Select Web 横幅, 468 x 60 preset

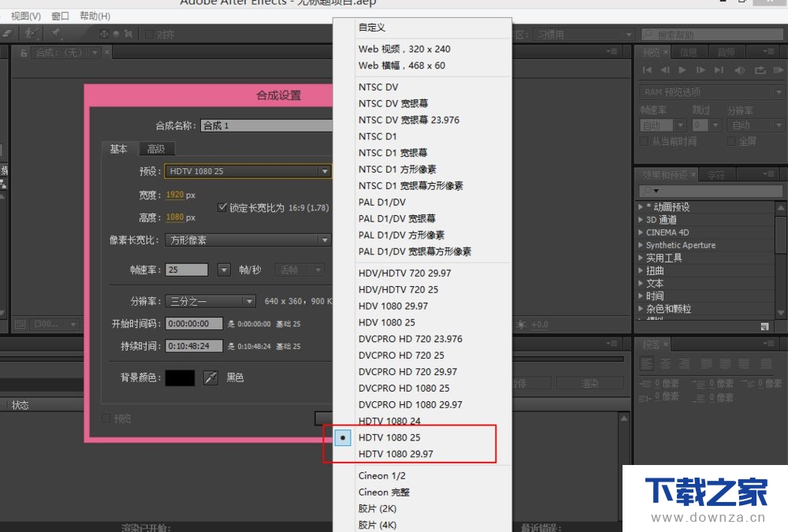(402, 65)
